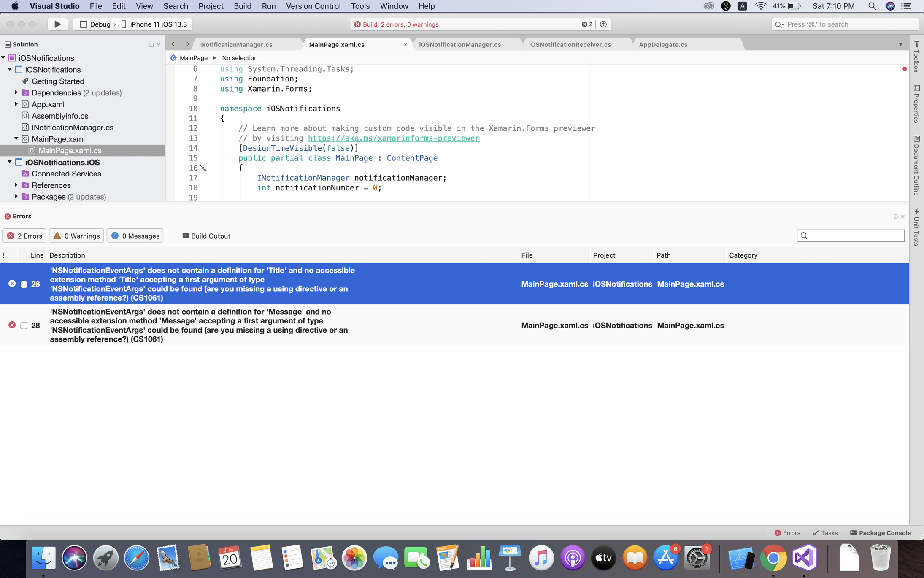The width and height of the screenshot is (924, 578).
Task: Run the project with the Play button
Action: point(57,24)
